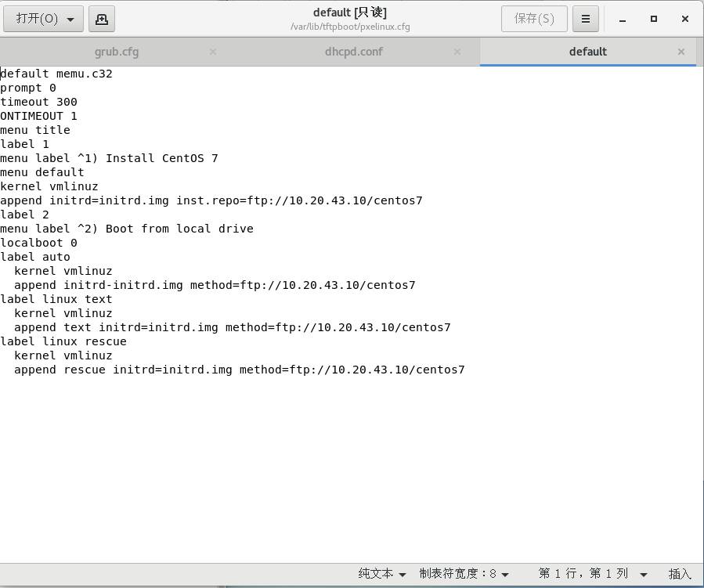Close the default tab
This screenshot has height=588, width=704.
click(x=681, y=52)
